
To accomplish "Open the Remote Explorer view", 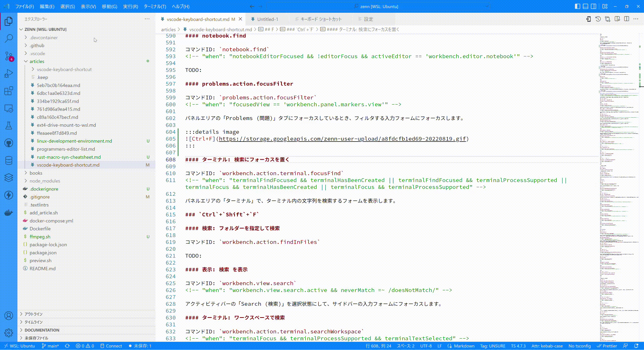I will coord(9,108).
